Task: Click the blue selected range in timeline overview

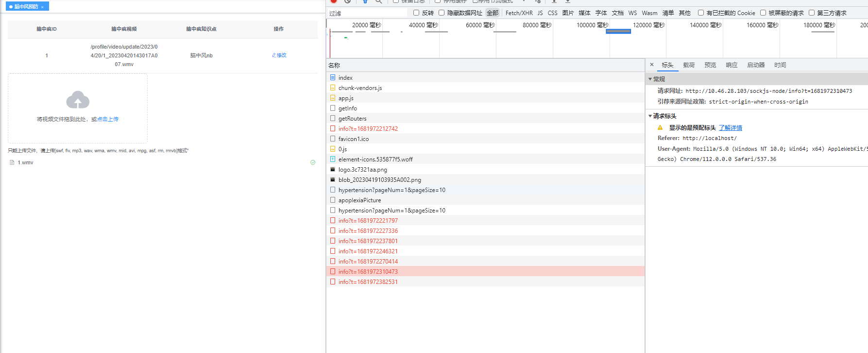Action: pyautogui.click(x=618, y=32)
